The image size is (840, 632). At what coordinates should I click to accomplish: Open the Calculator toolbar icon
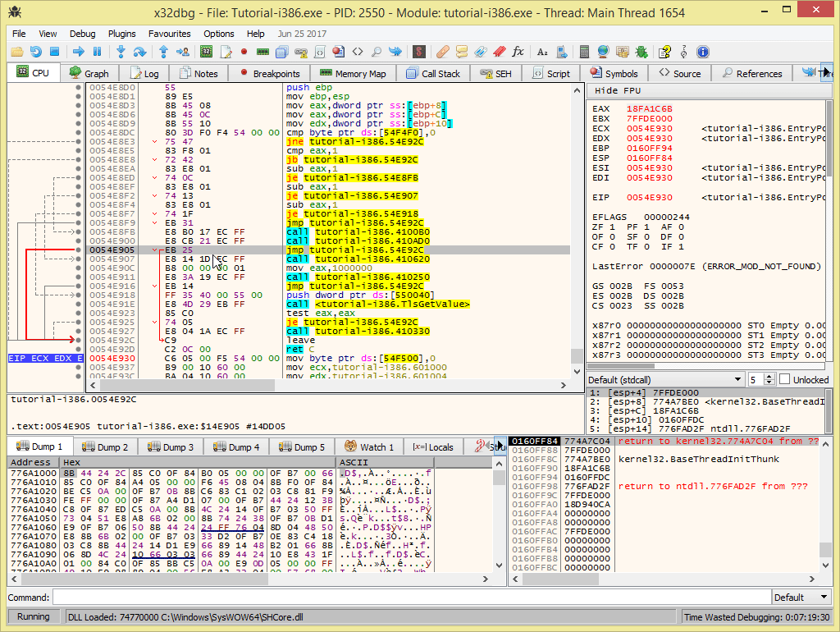(584, 52)
